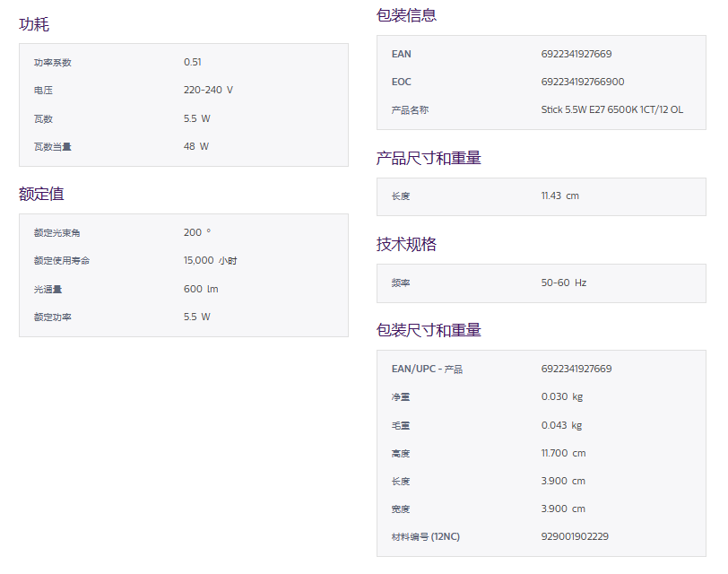Select the wattage equivalent value 48 W

click(196, 146)
